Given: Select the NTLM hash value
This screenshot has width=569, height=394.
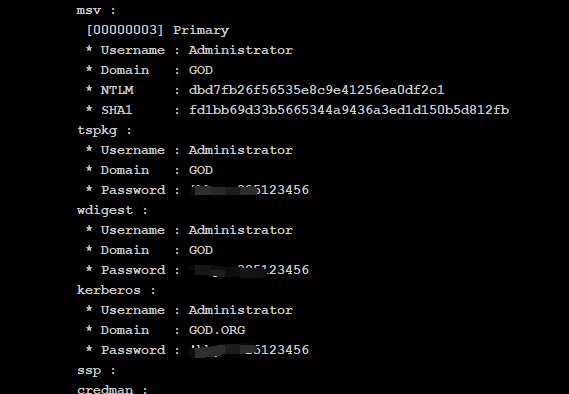Looking at the screenshot, I should coord(316,90).
